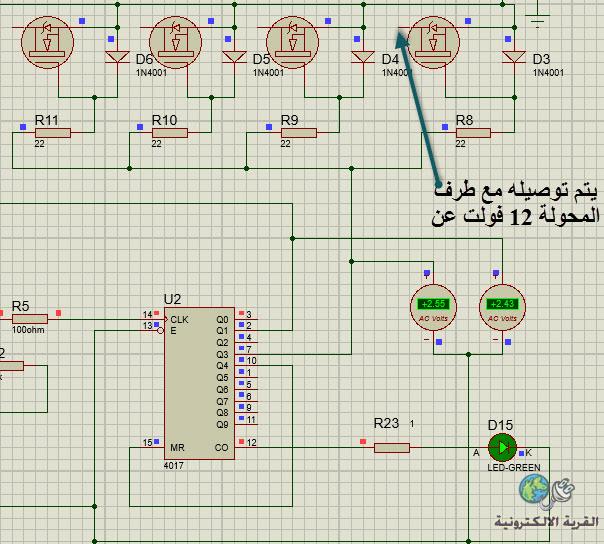The image size is (604, 544).
Task: Click the AC voltmeter reading +2.55
Action: (x=433, y=307)
